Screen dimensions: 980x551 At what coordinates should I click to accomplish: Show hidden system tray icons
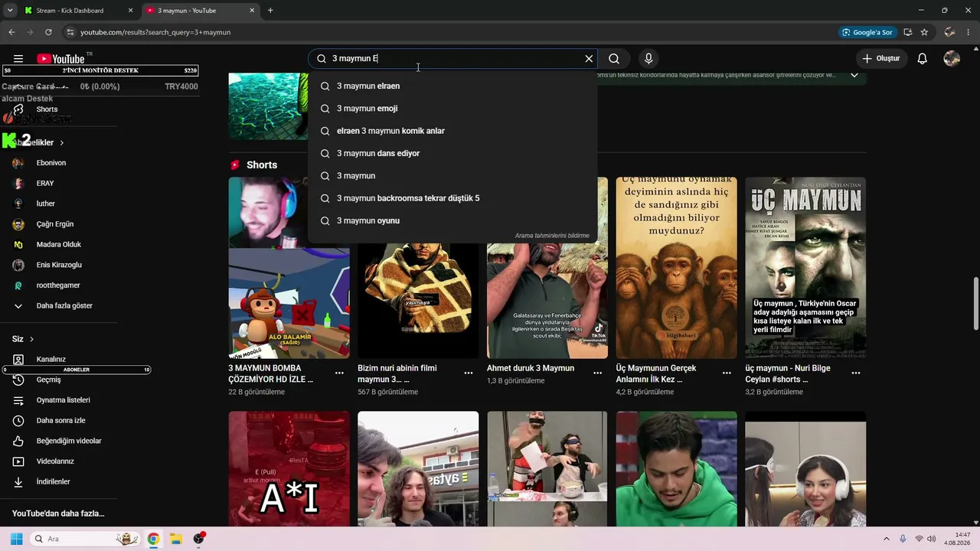pyautogui.click(x=887, y=539)
